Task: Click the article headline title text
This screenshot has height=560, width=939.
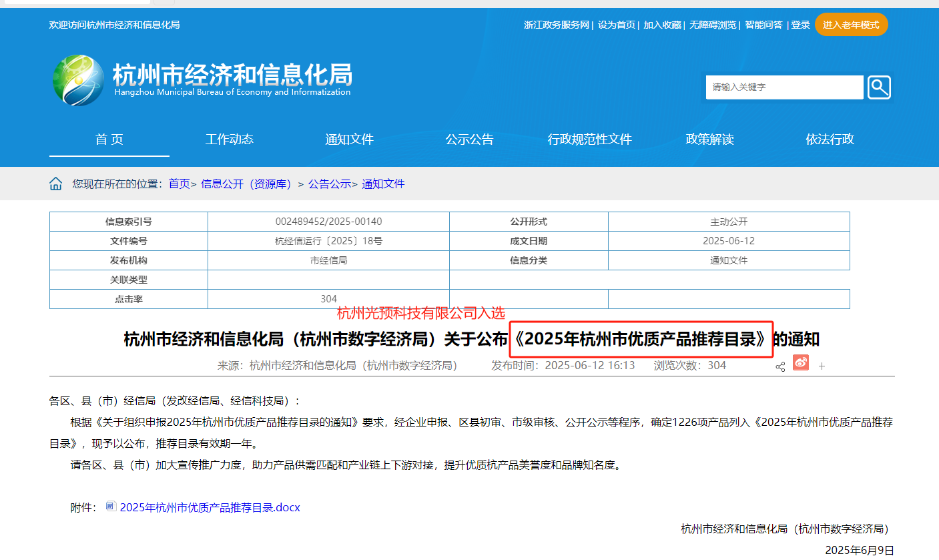Action: pyautogui.click(x=471, y=340)
